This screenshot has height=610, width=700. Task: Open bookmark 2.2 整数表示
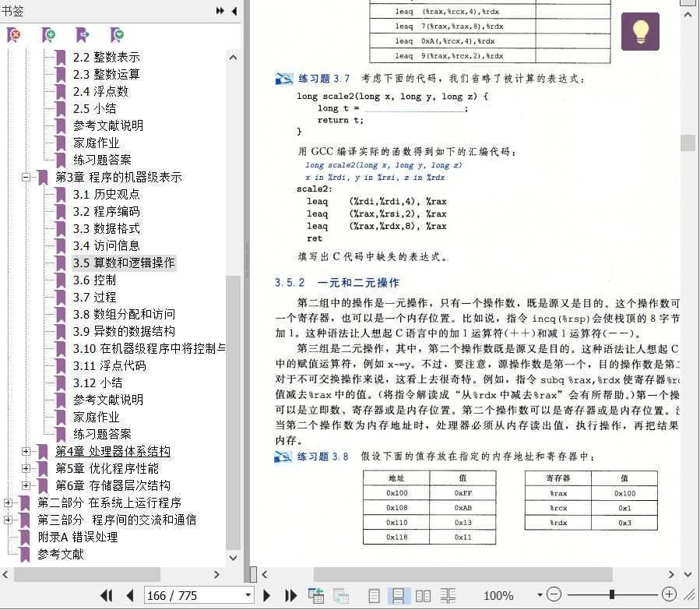coord(106,57)
